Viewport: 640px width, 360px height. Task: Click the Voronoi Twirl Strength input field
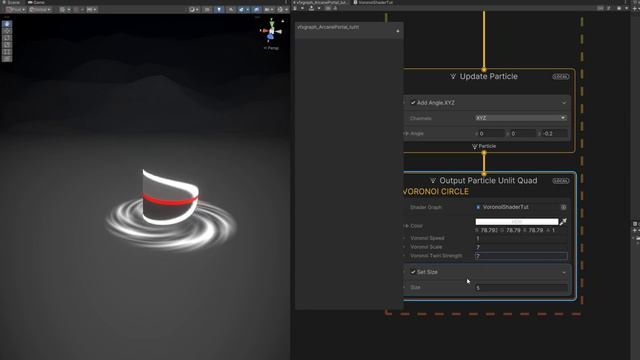coord(521,256)
